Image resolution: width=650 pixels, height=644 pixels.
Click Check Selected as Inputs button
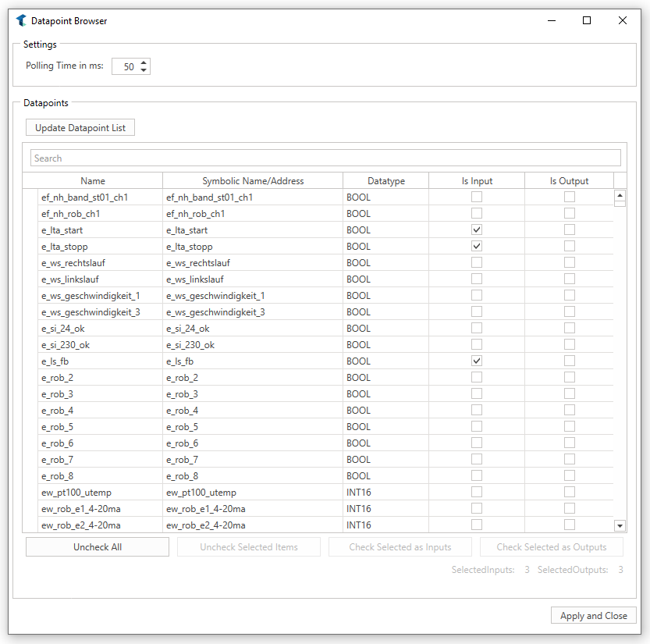pyautogui.click(x=400, y=547)
